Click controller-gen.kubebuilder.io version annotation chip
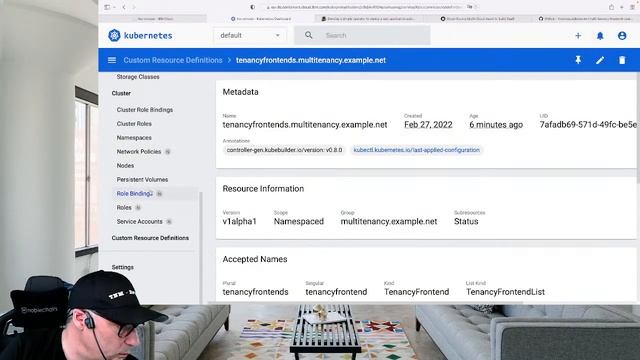This screenshot has height=360, width=640. coord(284,150)
